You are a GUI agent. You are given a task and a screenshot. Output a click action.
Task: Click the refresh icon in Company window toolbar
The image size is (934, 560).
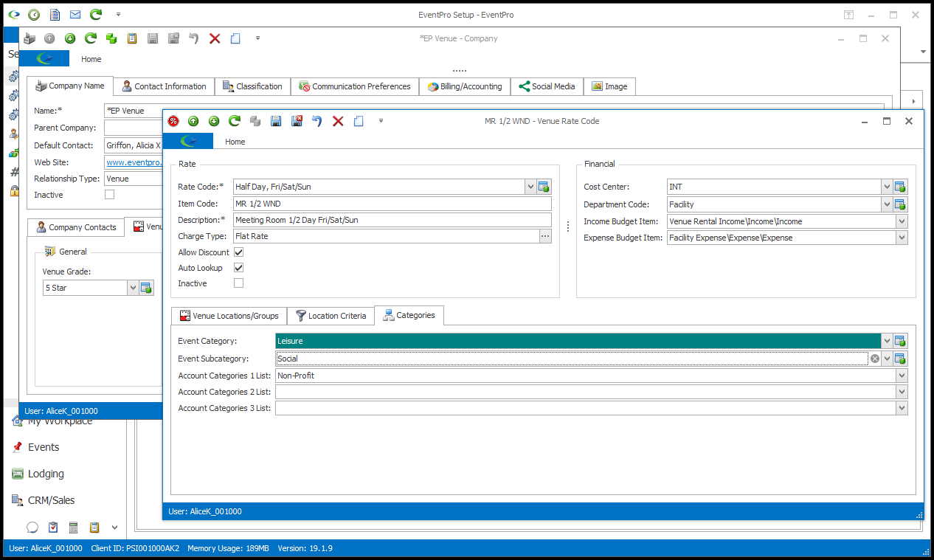point(91,38)
